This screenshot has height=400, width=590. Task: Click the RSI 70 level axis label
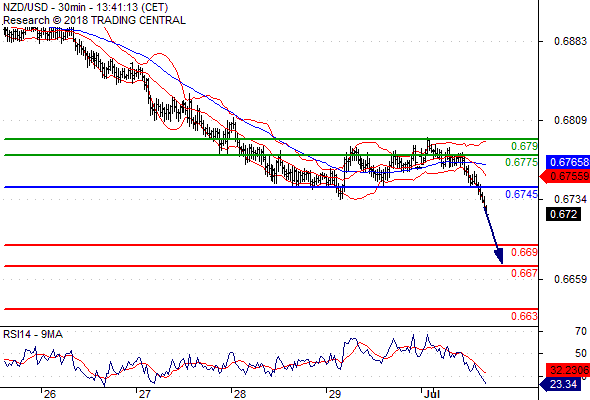pyautogui.click(x=581, y=331)
